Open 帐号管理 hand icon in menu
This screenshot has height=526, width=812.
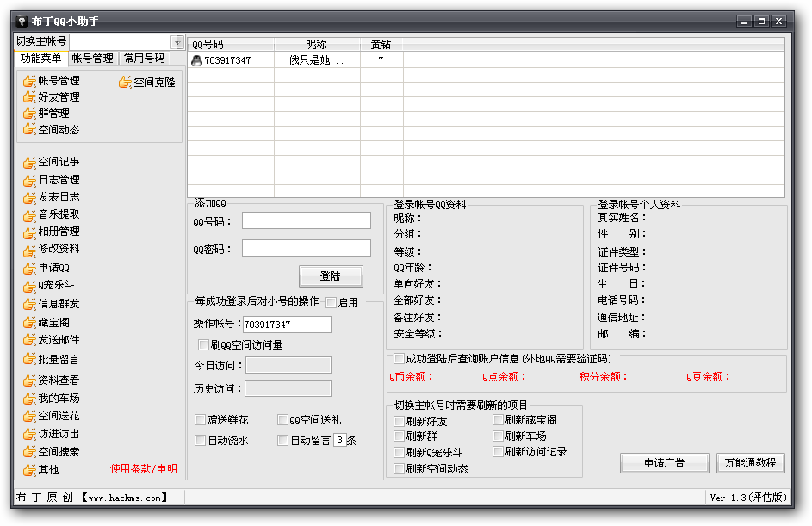pos(29,81)
